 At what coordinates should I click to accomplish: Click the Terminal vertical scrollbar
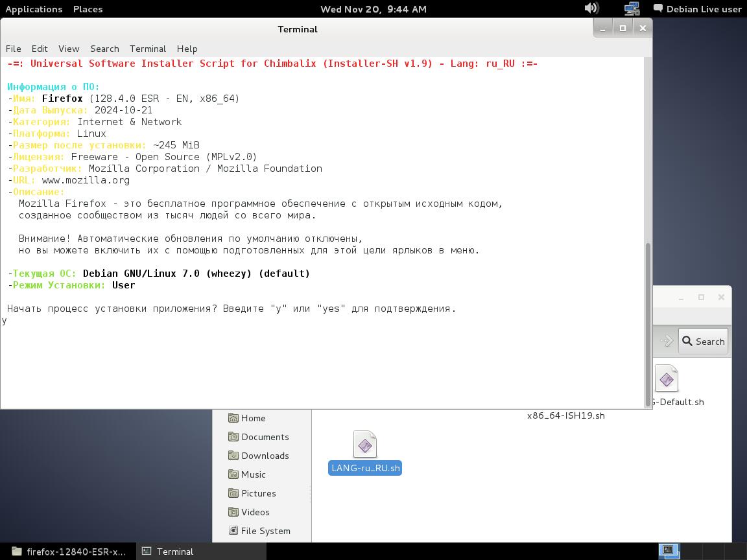(x=647, y=325)
